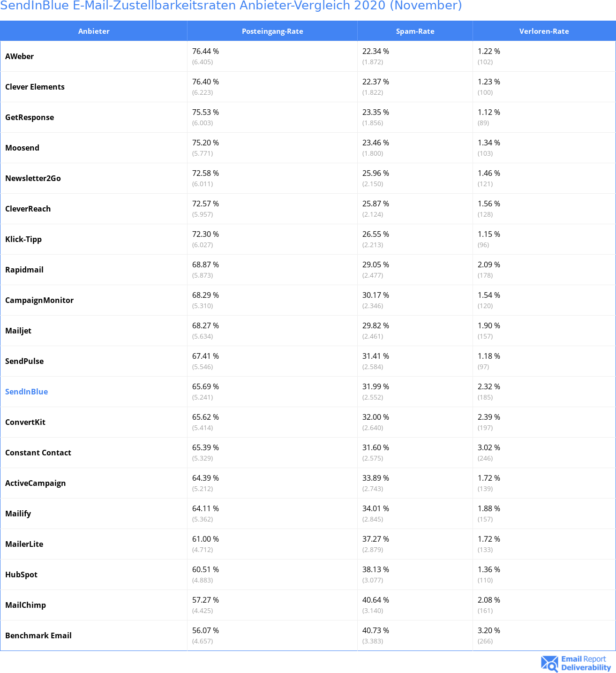616x673 pixels.
Task: Click ActiveCampaign's 33.89 % spam rate
Action: click(376, 478)
